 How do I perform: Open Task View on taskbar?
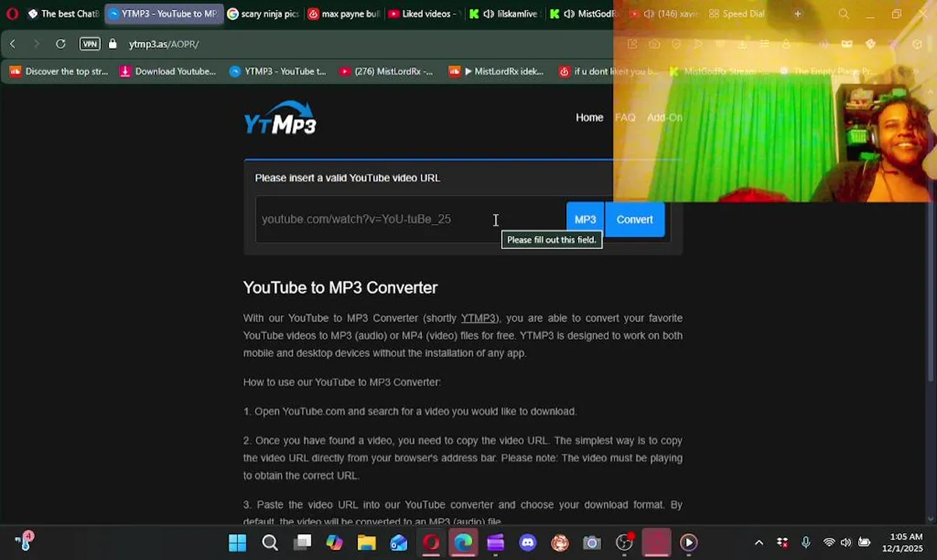point(303,542)
